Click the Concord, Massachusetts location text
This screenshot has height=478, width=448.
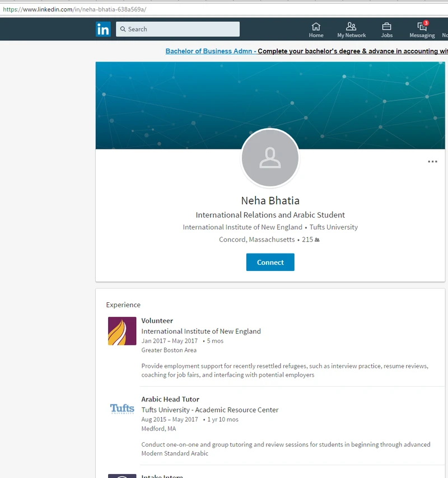tap(257, 240)
